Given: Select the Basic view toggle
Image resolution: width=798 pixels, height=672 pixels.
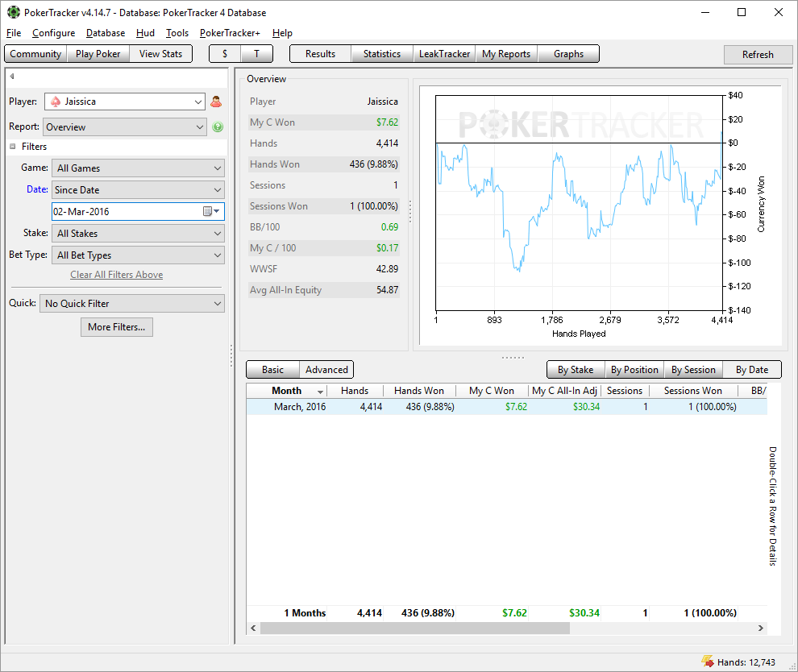Looking at the screenshot, I should [272, 370].
